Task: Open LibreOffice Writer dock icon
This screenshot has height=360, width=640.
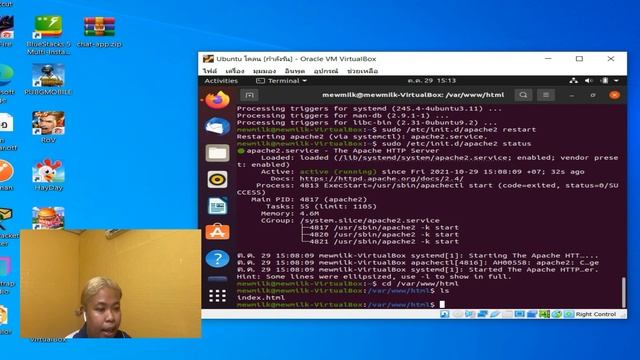Action: pos(217,206)
